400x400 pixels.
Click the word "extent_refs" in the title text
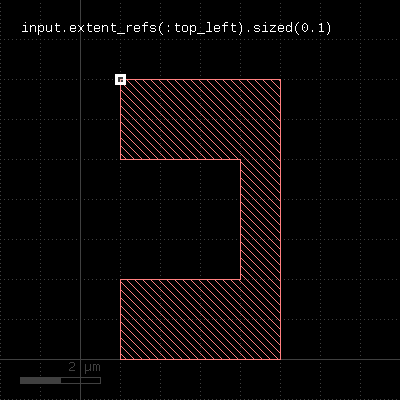point(113,28)
